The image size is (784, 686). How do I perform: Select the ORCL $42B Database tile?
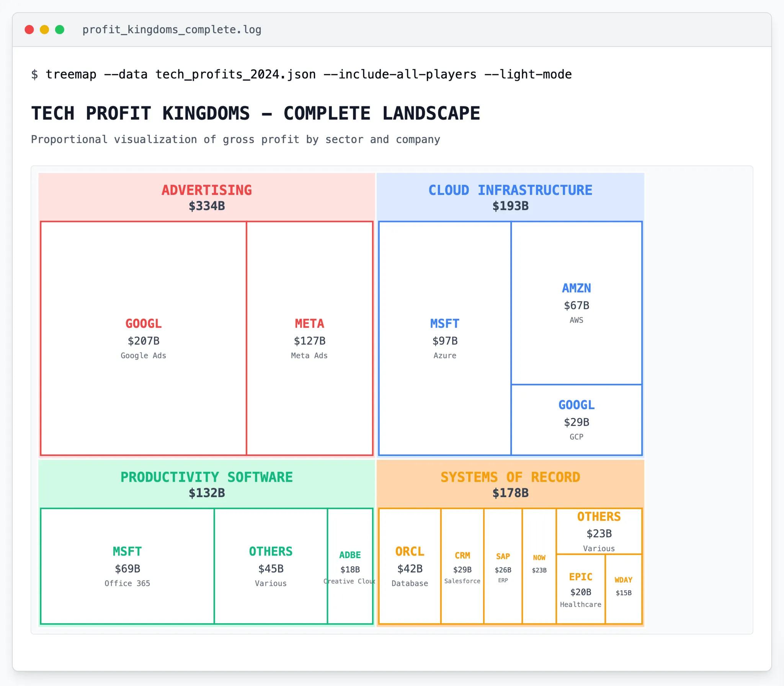410,566
